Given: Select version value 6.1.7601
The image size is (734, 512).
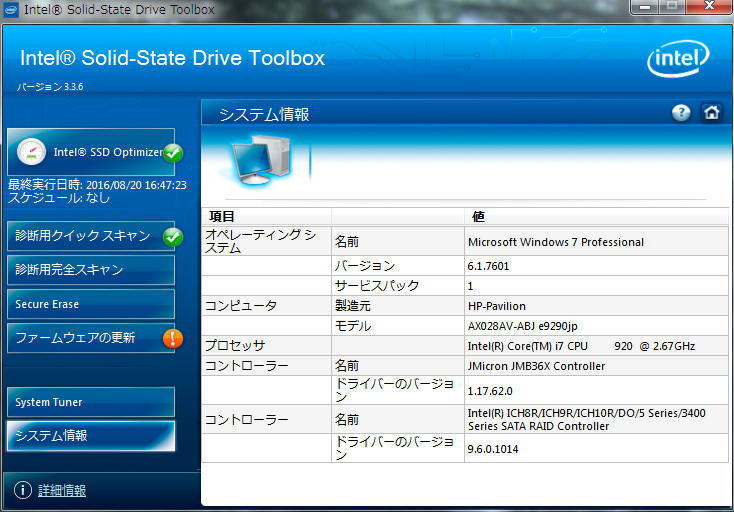Looking at the screenshot, I should [x=596, y=266].
